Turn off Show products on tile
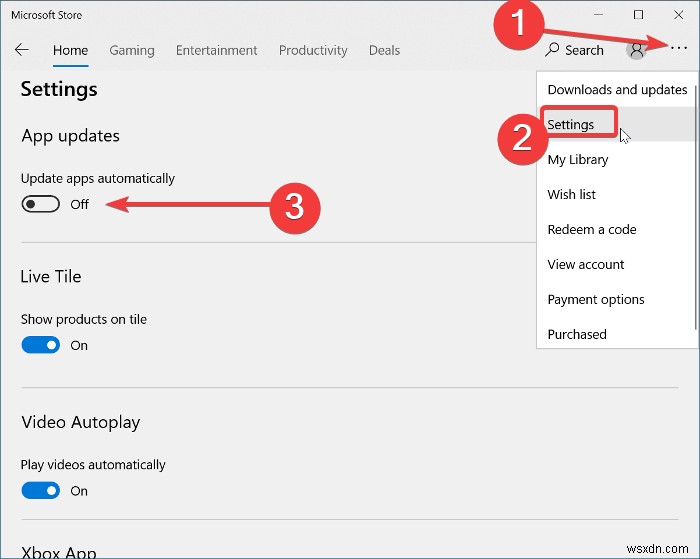This screenshot has height=559, width=700. pos(41,345)
